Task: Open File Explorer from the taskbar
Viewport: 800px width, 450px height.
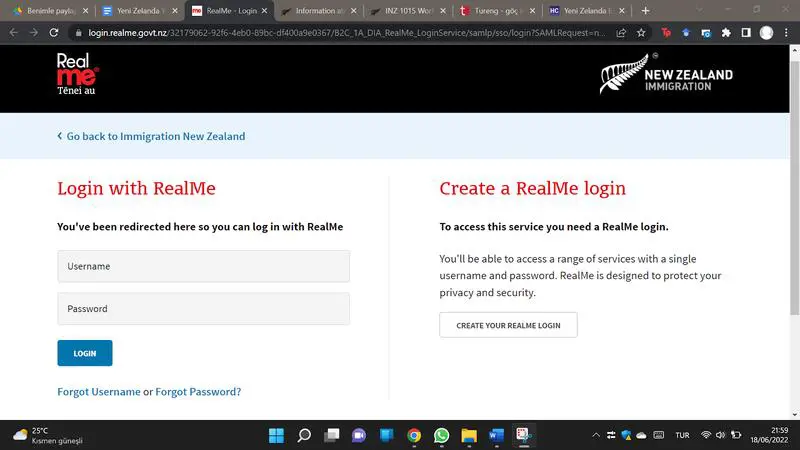Action: (x=468, y=435)
